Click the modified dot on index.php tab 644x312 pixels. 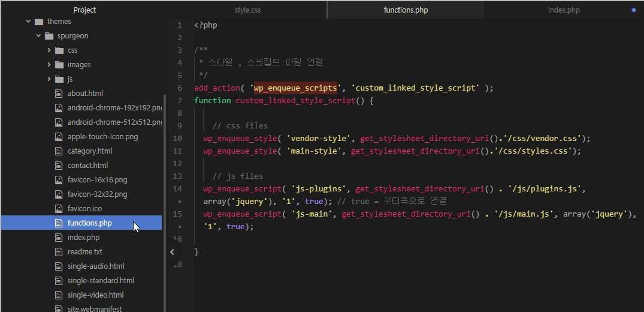(x=634, y=10)
